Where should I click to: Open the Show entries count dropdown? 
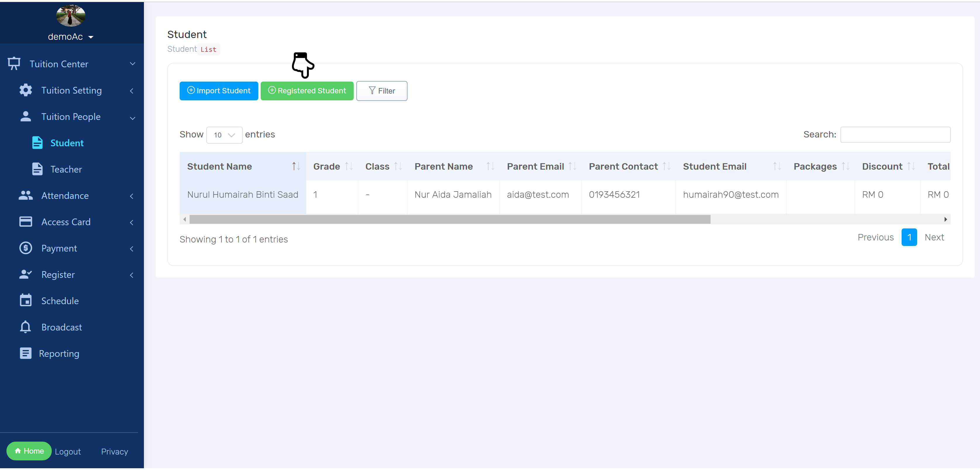click(224, 135)
